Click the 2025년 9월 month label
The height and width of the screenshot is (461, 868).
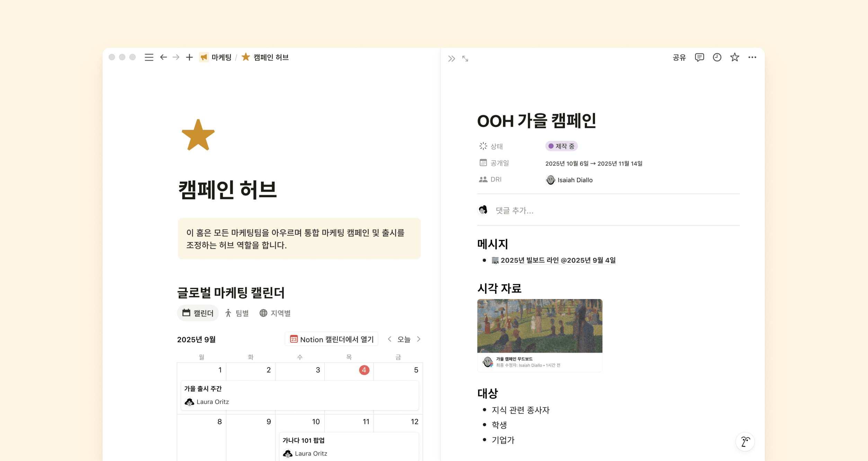click(196, 340)
